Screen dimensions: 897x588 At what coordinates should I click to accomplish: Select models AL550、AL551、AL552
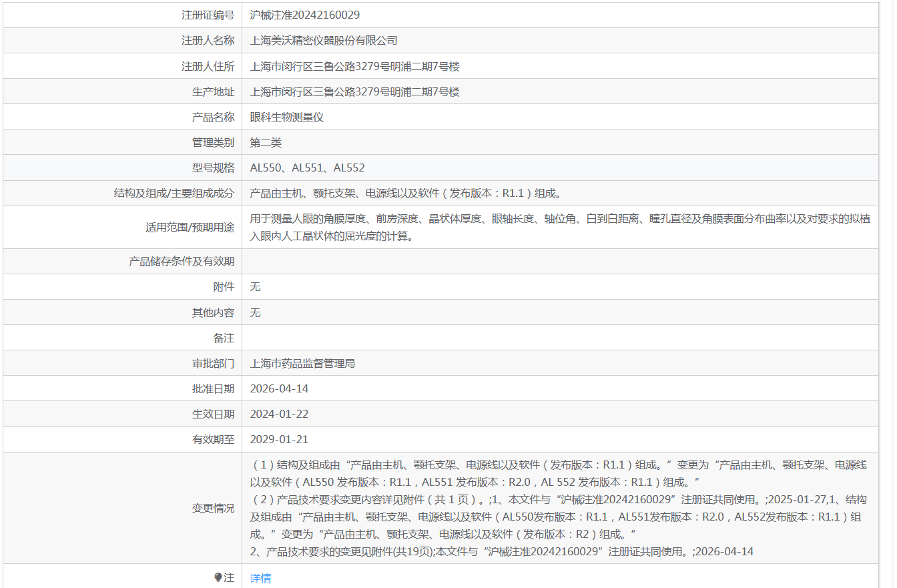tap(308, 168)
